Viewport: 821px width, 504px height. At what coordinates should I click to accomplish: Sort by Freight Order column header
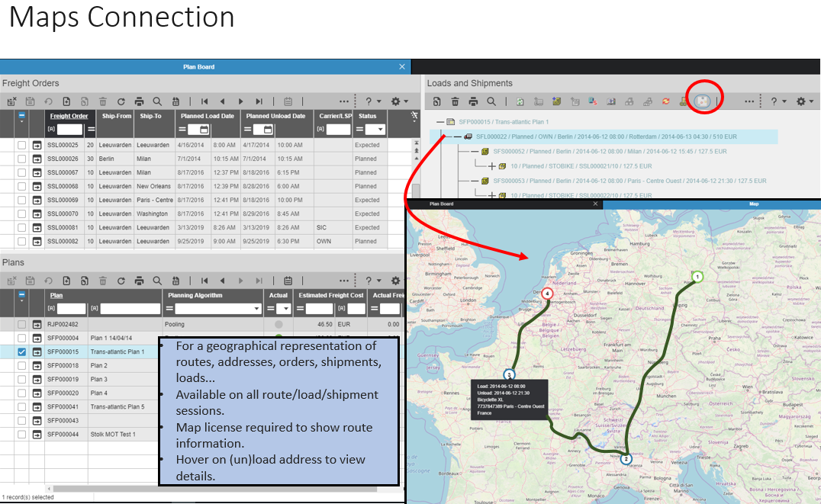69,116
